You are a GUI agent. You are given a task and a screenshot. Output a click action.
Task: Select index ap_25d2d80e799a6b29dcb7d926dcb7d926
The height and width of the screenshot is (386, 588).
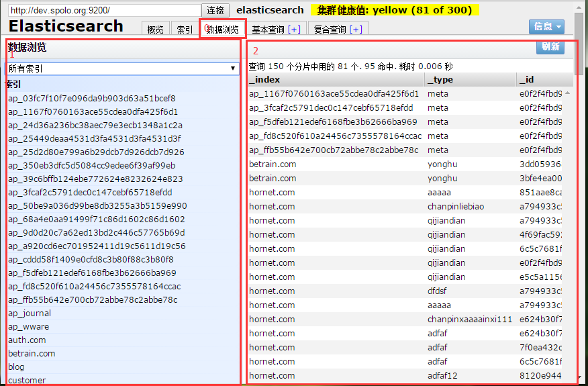pyautogui.click(x=97, y=152)
